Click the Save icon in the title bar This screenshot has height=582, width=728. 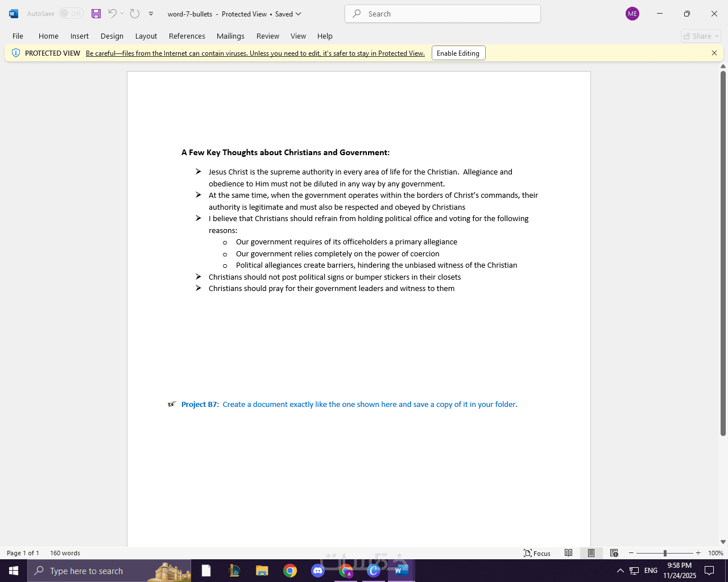[x=96, y=14]
